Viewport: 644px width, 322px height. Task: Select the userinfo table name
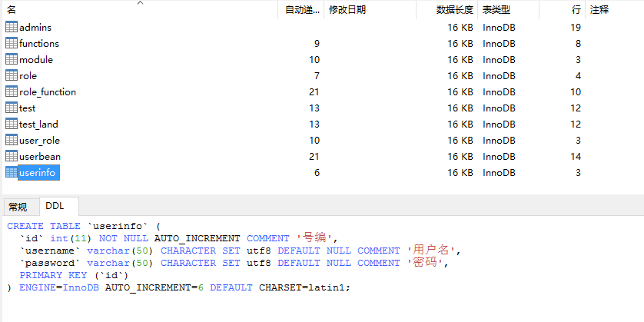pyautogui.click(x=38, y=173)
